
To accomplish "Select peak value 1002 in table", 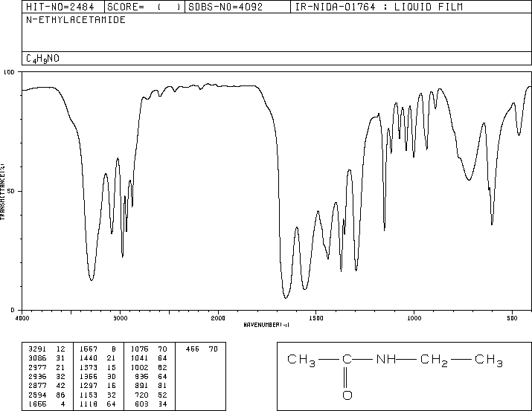I will pyautogui.click(x=140, y=367).
